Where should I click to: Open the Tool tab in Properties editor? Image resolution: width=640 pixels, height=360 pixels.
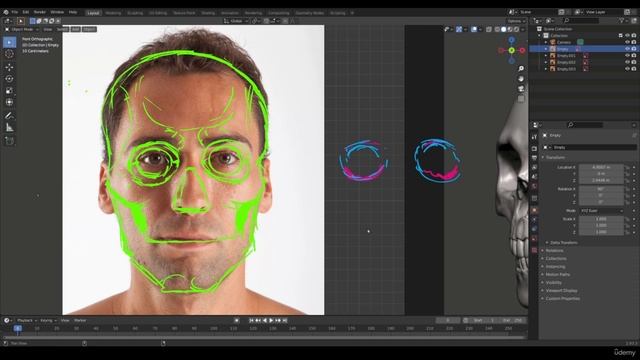[x=534, y=137]
